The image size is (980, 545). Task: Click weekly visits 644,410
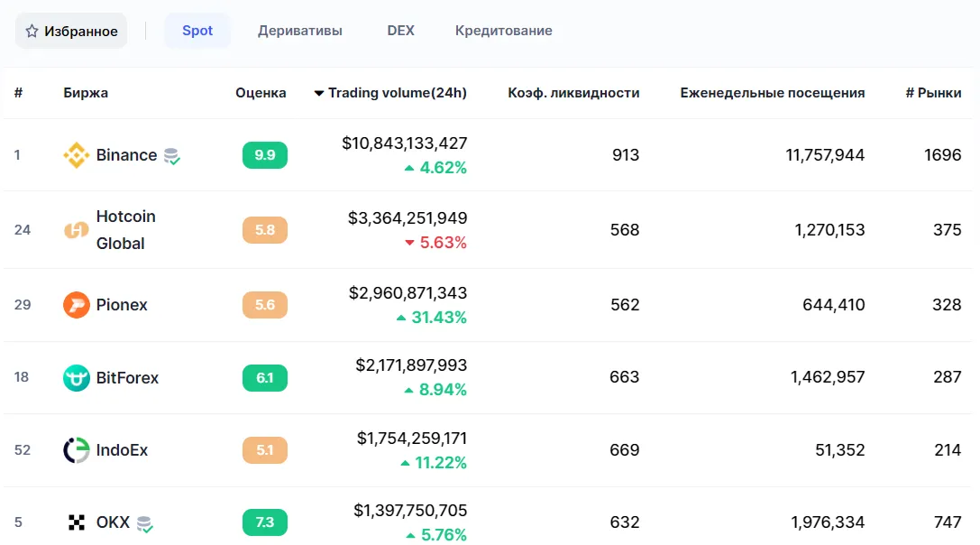coord(834,305)
